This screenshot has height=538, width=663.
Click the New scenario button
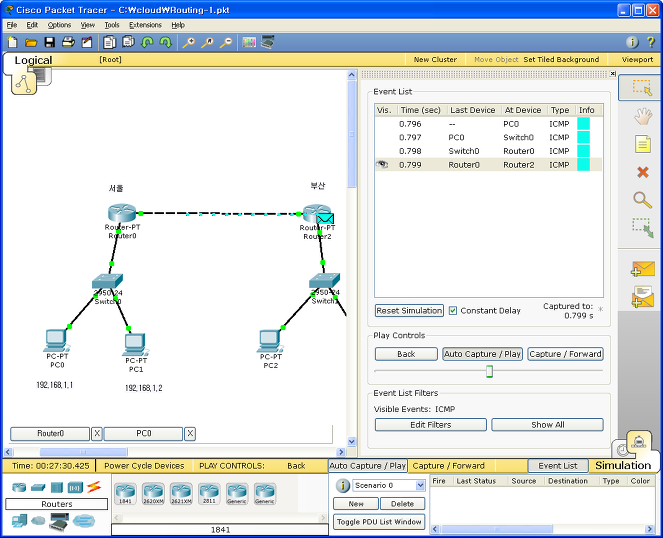[x=356, y=504]
